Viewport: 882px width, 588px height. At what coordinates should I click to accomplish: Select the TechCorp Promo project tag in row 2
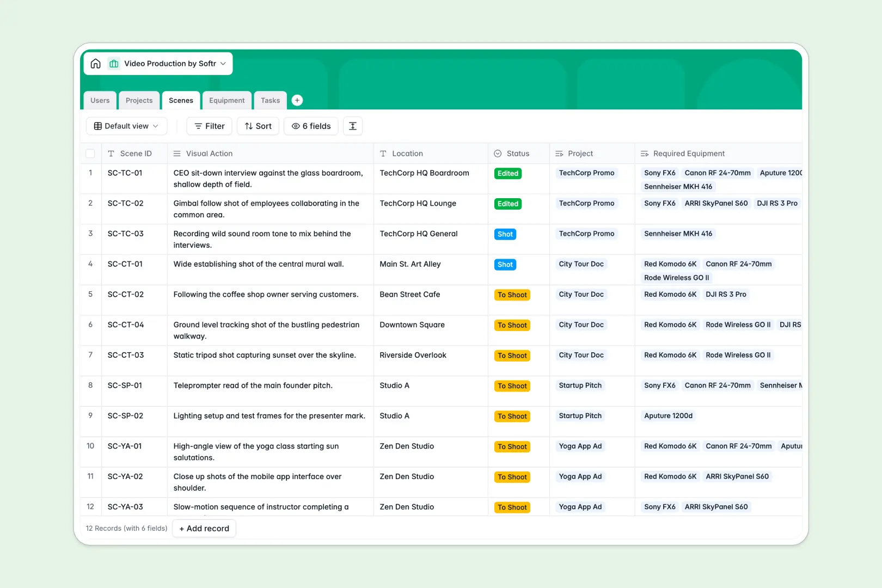click(586, 203)
